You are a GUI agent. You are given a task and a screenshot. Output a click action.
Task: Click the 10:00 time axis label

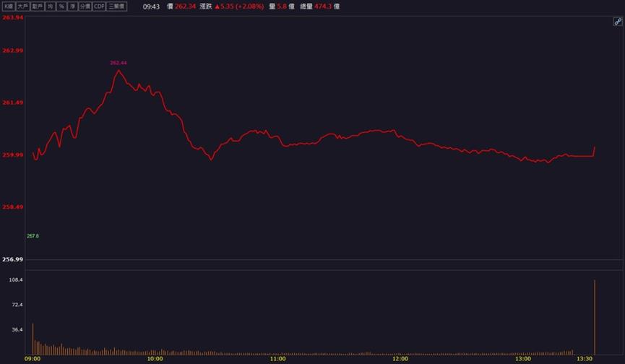coord(155,359)
